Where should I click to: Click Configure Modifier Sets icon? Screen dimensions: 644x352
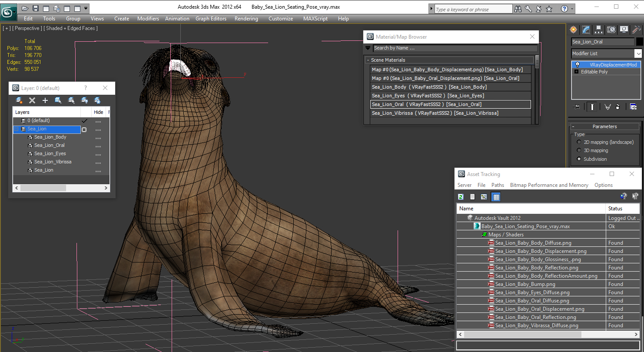(x=633, y=107)
